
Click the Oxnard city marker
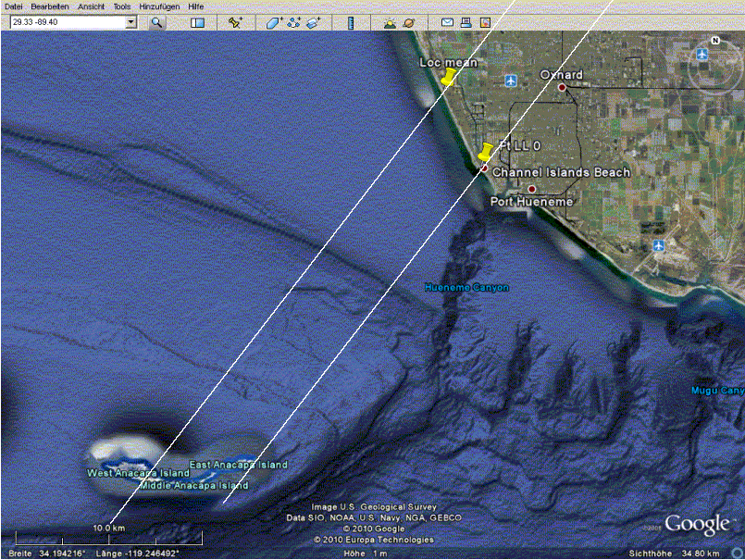[x=562, y=87]
